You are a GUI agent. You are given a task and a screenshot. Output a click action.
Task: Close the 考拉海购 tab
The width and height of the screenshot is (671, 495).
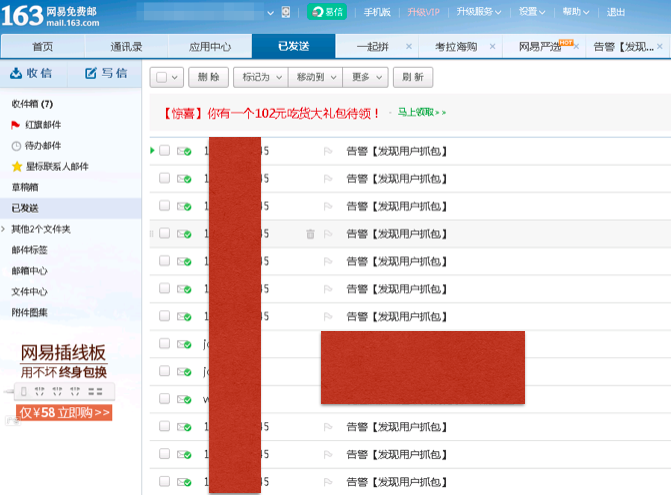point(490,47)
